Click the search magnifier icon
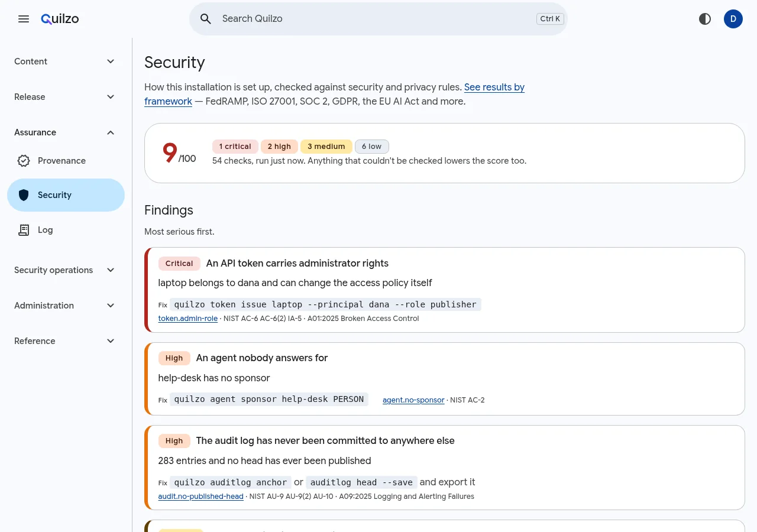Viewport: 757px width, 532px height. click(x=206, y=19)
